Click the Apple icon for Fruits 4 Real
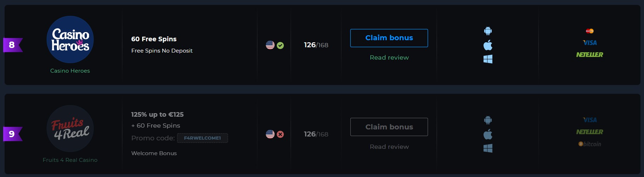 click(x=488, y=134)
